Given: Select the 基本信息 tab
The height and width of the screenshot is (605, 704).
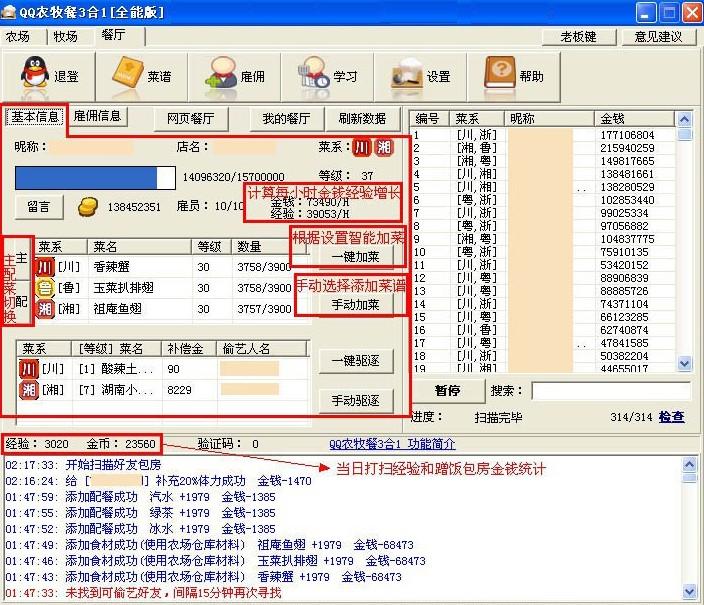Looking at the screenshot, I should 35,117.
